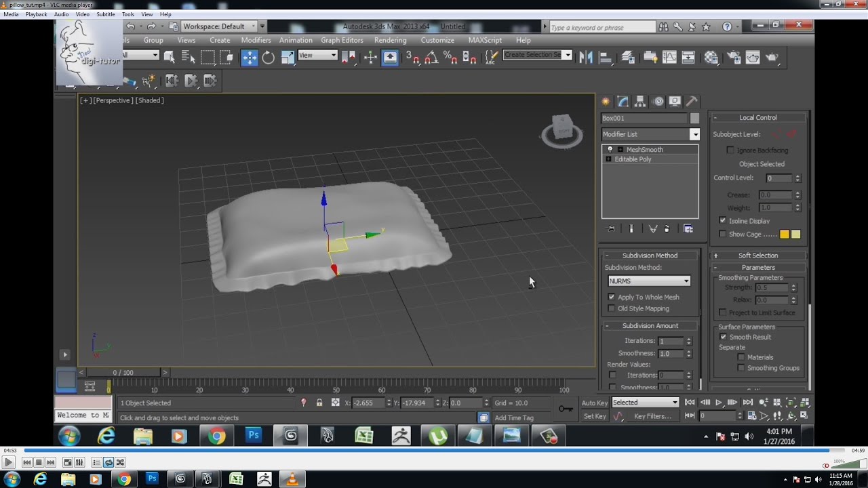Image resolution: width=868 pixels, height=488 pixels.
Task: Expand the Soft Selection rollout
Action: [757, 256]
